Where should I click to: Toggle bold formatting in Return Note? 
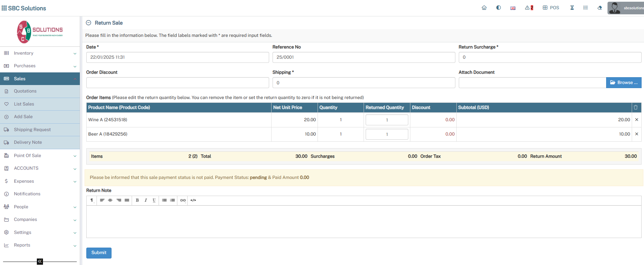coord(137,200)
